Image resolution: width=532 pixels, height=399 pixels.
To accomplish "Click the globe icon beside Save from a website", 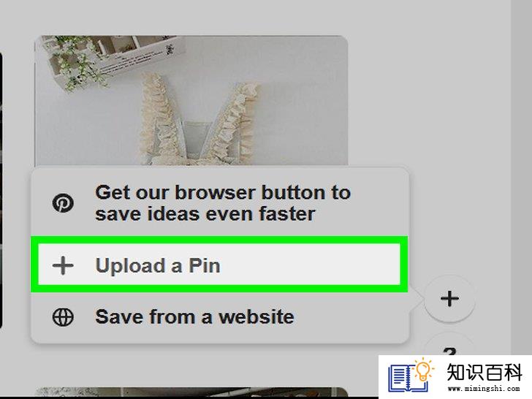I will point(63,317).
